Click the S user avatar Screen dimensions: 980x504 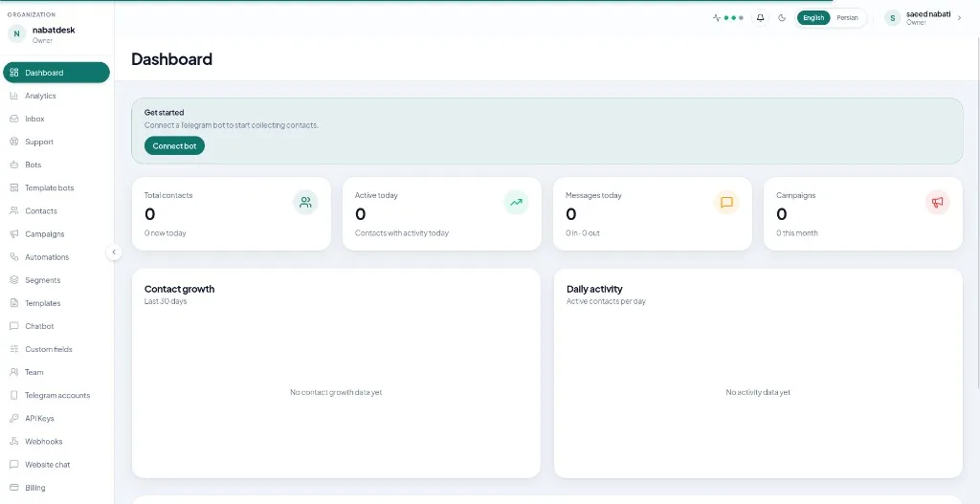coord(893,18)
